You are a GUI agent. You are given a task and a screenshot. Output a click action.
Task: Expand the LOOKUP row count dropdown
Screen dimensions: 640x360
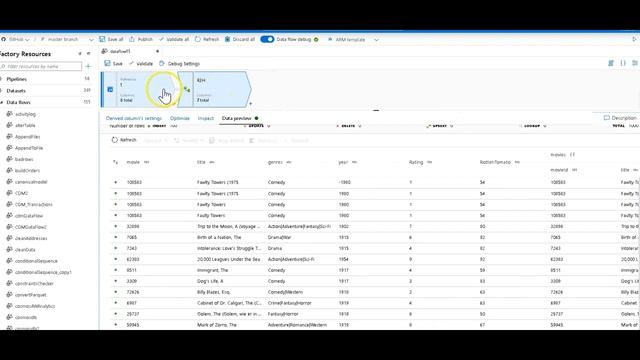(x=545, y=126)
